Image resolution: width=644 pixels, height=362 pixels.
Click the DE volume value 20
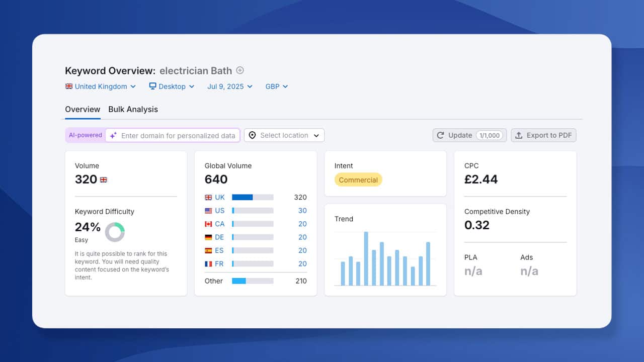[302, 237]
